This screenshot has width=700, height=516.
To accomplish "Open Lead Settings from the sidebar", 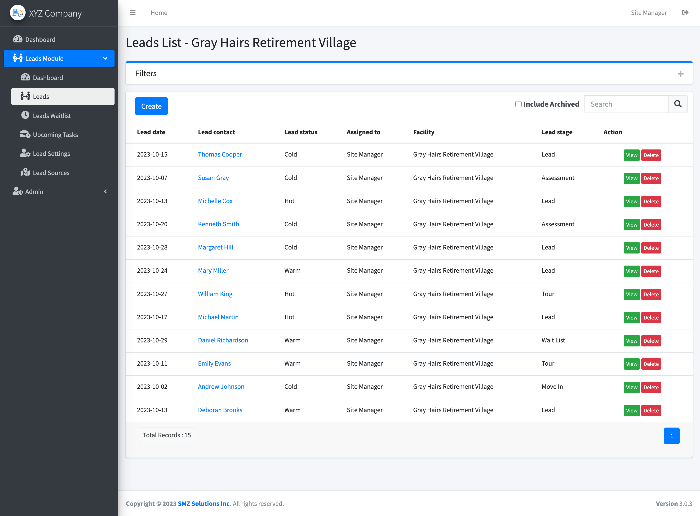I will 51,153.
